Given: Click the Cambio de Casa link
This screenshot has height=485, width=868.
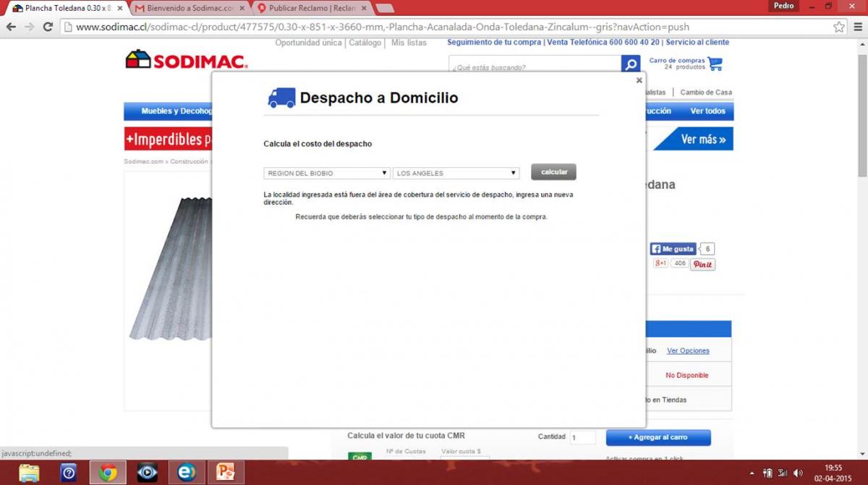Looking at the screenshot, I should (706, 92).
